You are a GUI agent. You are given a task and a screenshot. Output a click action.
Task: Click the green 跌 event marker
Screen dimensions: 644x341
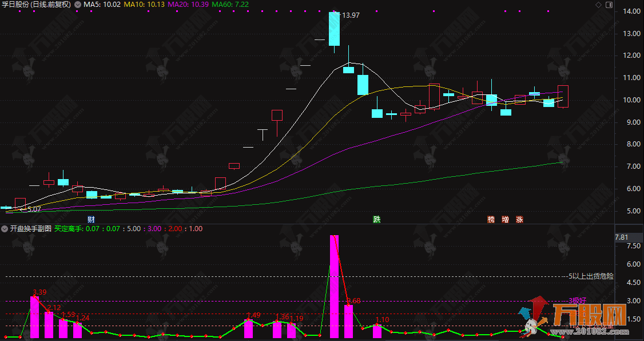point(376,220)
